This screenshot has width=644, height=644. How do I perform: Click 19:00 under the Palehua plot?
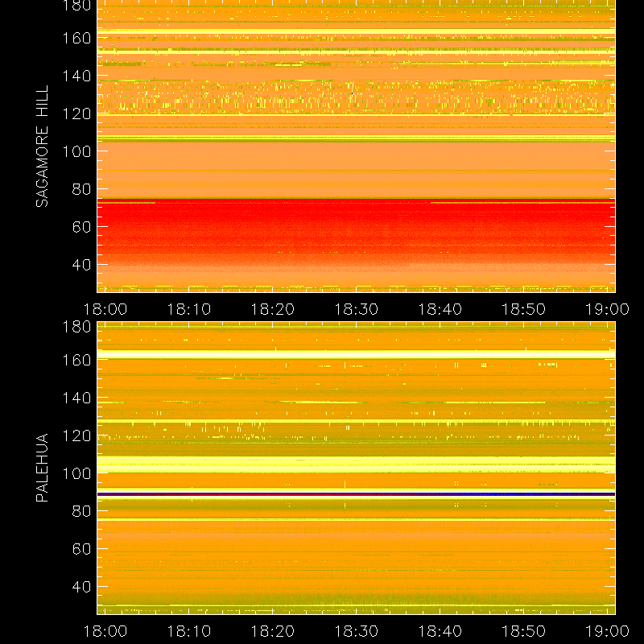point(607,631)
